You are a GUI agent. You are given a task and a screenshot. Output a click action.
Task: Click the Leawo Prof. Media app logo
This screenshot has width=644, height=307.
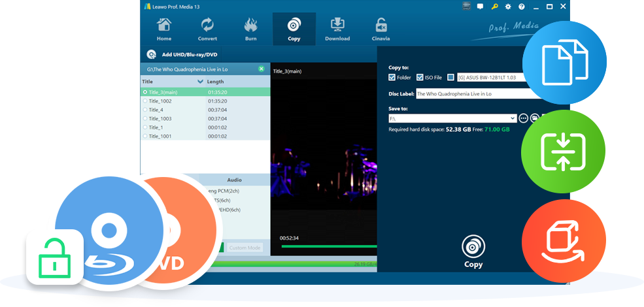coord(147,6)
